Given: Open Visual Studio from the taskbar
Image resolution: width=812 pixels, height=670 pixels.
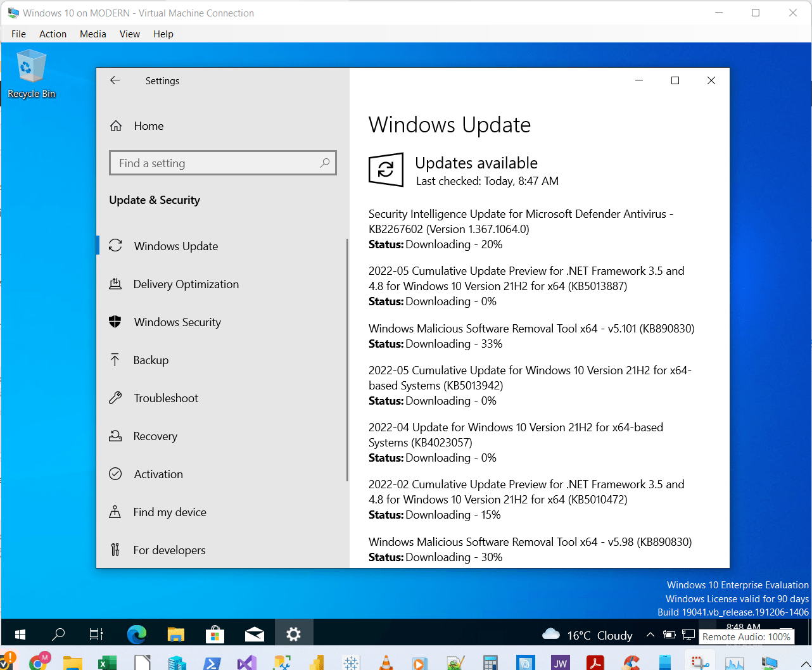Looking at the screenshot, I should 247,663.
